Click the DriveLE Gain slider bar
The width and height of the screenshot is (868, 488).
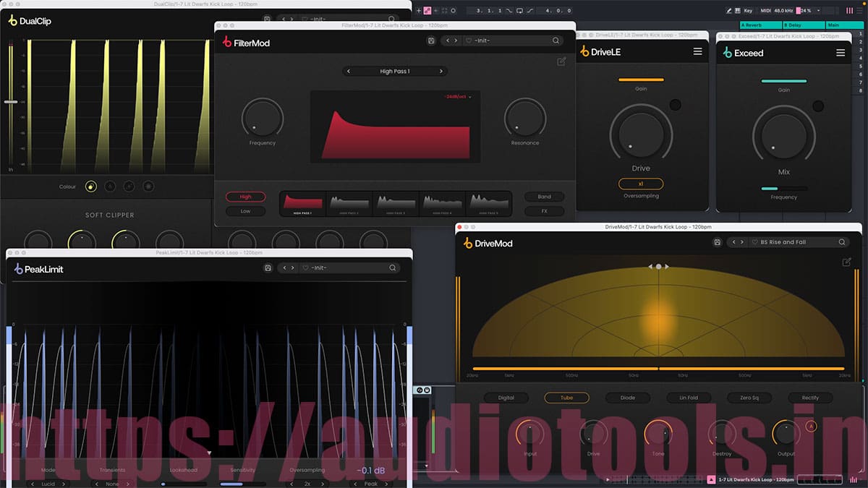pyautogui.click(x=641, y=80)
